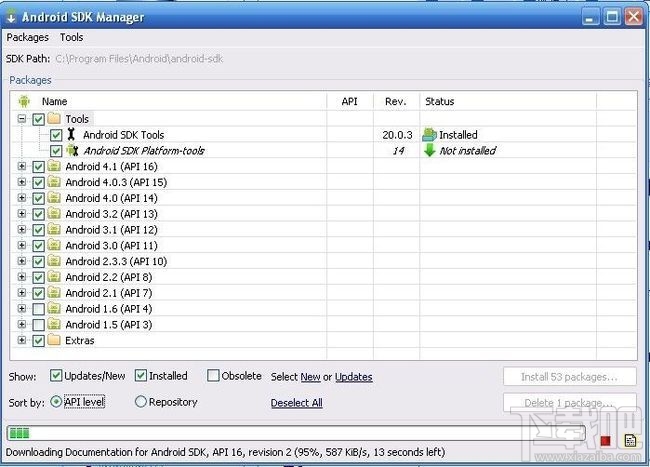650x467 pixels.
Task: Click the Android SDK Platform-tools icon
Action: tap(73, 150)
